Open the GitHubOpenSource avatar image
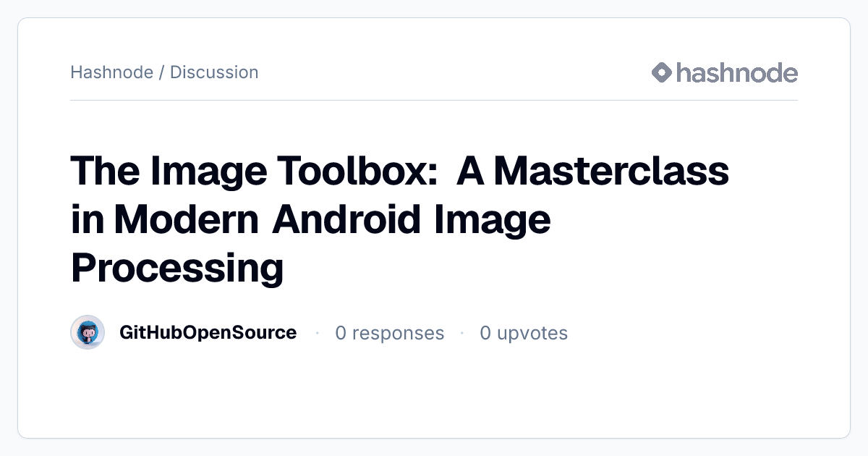Image resolution: width=868 pixels, height=456 pixels. point(88,333)
